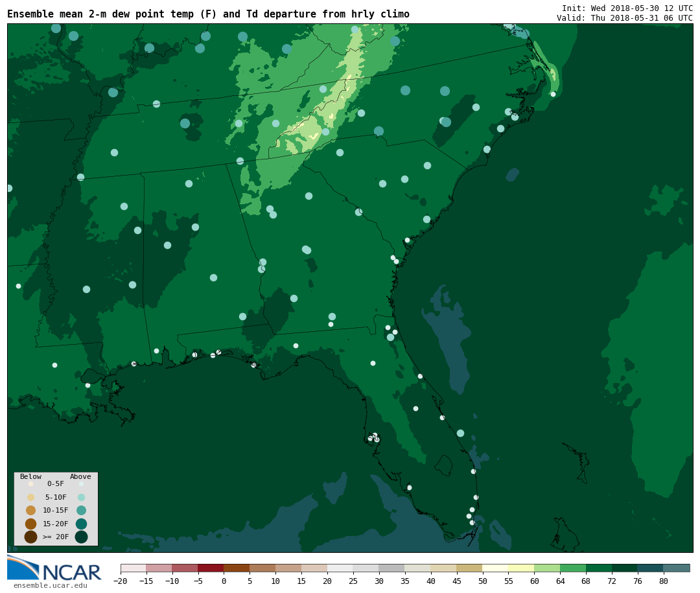Pick the 10 to 15 tan colorbar swatch

289,568
